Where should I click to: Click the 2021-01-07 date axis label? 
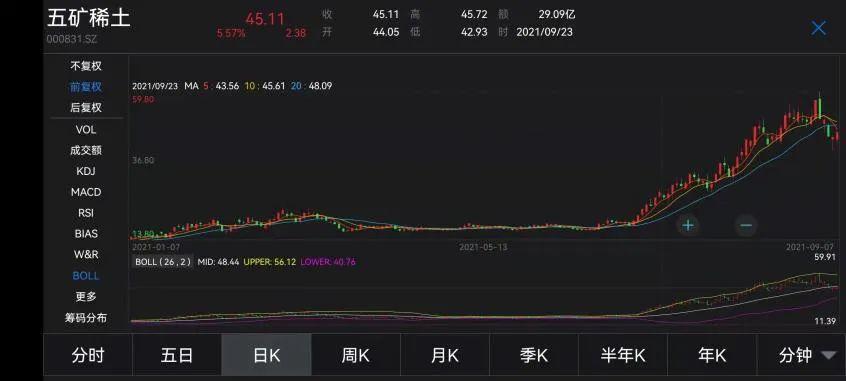pos(156,248)
